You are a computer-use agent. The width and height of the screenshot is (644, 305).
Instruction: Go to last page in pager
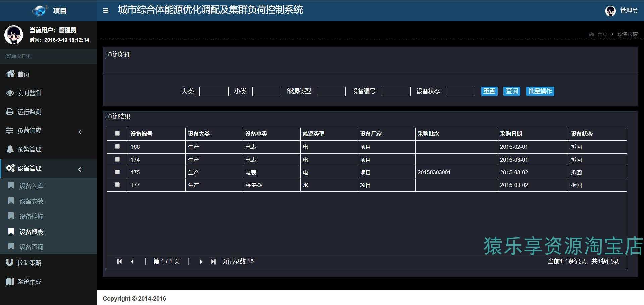pos(213,262)
